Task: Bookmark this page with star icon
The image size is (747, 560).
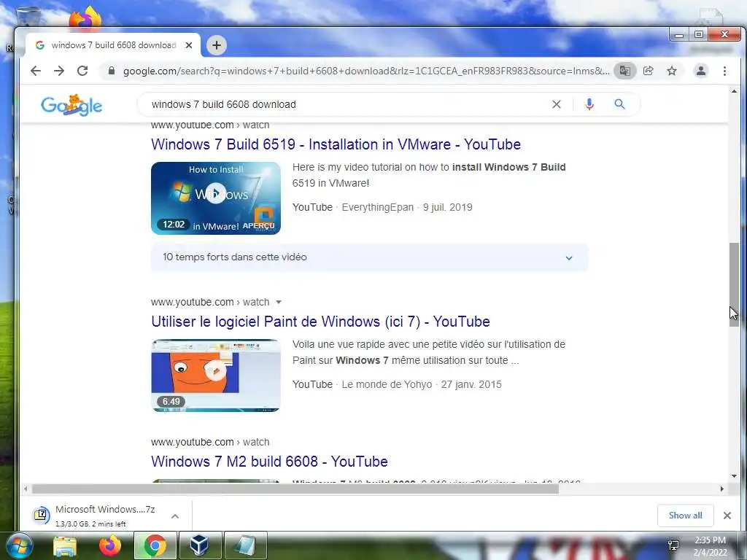Action: [672, 71]
